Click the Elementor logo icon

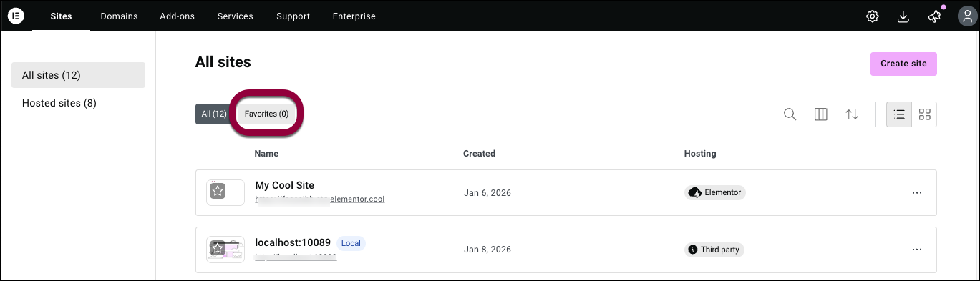[16, 16]
